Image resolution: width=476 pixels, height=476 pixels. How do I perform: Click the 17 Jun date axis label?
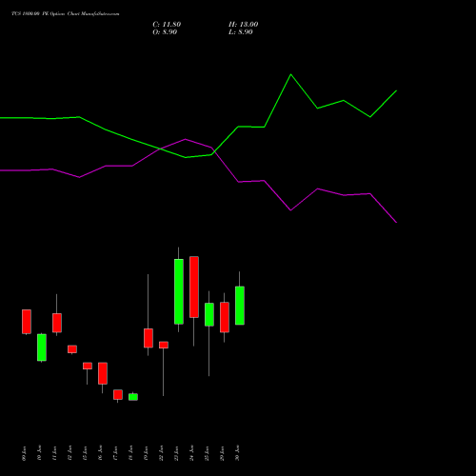(116, 453)
